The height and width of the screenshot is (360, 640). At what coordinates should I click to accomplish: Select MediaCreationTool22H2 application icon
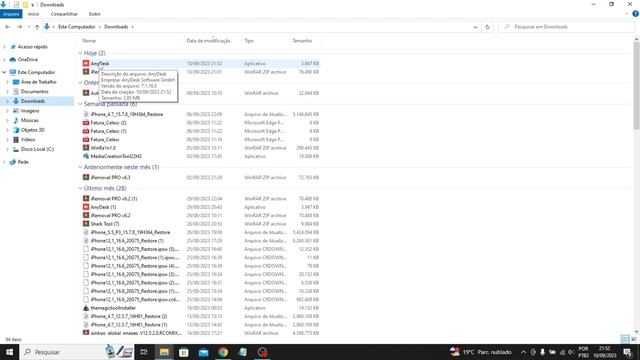pyautogui.click(x=86, y=156)
